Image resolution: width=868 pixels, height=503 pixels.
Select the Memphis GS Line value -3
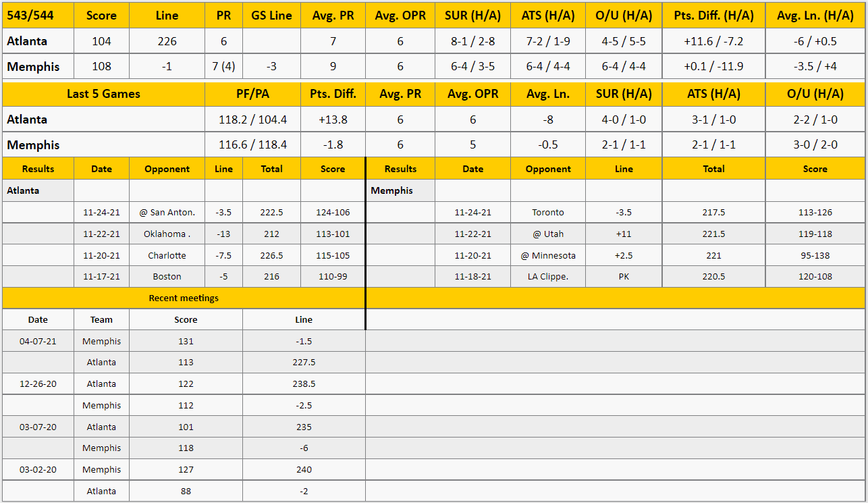point(271,67)
